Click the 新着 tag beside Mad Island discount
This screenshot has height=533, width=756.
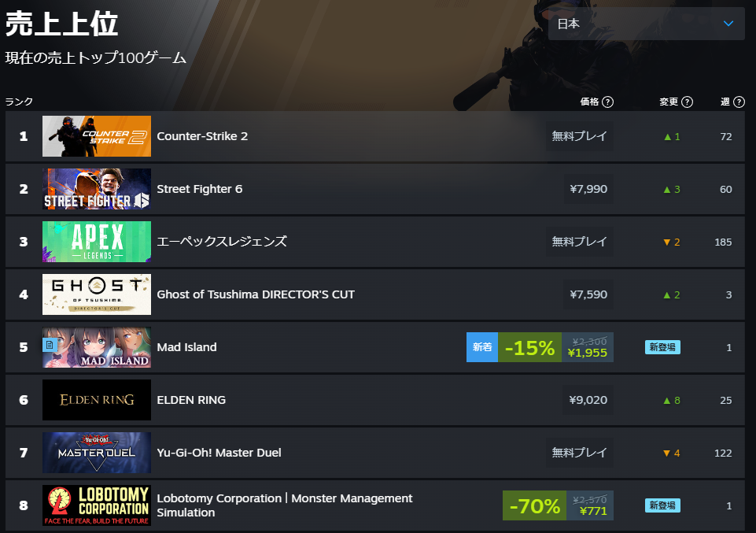(482, 347)
